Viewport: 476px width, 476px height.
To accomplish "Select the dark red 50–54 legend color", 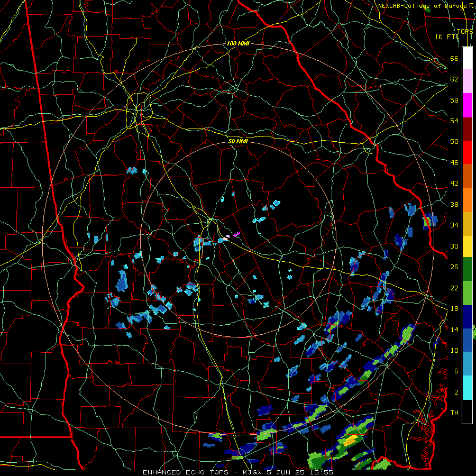I will coord(467,129).
